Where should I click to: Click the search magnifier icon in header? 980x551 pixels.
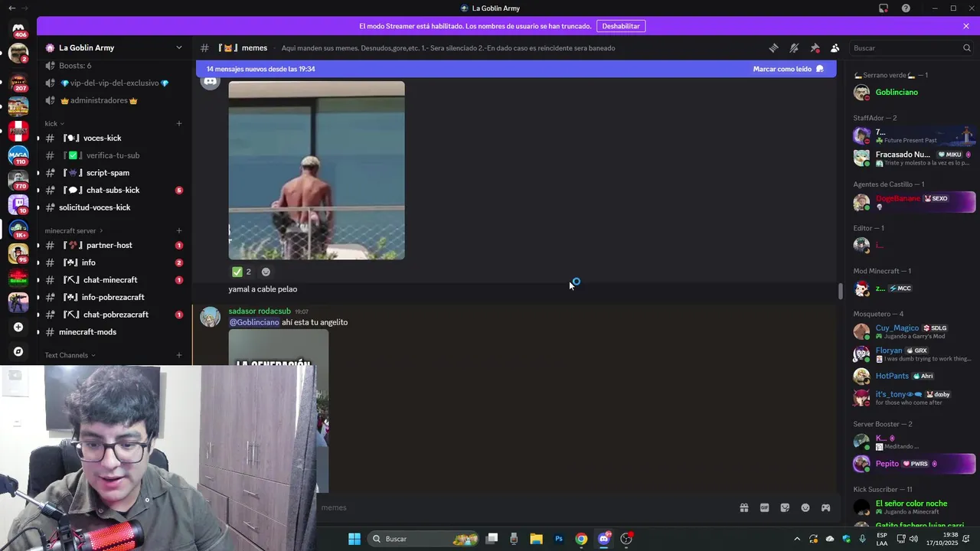coord(966,47)
